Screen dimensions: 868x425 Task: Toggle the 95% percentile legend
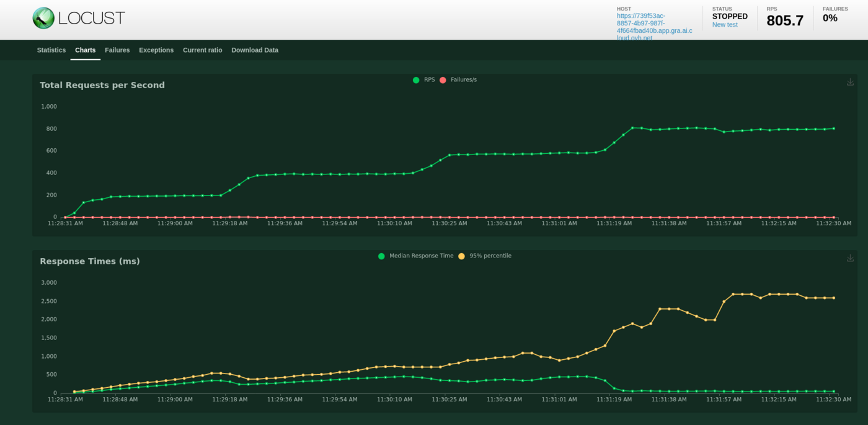point(490,256)
